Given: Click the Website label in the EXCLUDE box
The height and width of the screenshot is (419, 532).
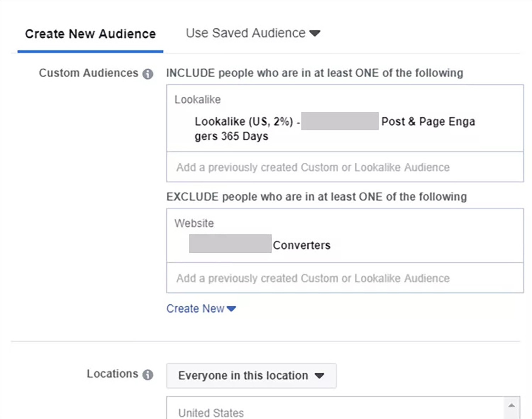Looking at the screenshot, I should [x=194, y=223].
